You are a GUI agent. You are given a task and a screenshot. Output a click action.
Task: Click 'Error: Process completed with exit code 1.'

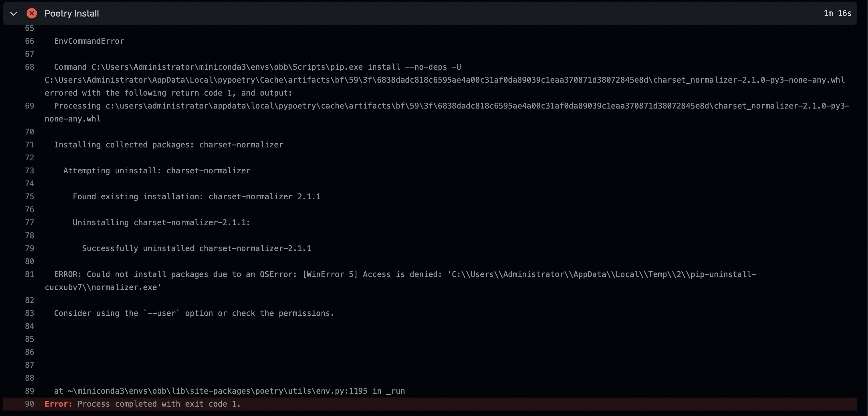click(x=143, y=404)
